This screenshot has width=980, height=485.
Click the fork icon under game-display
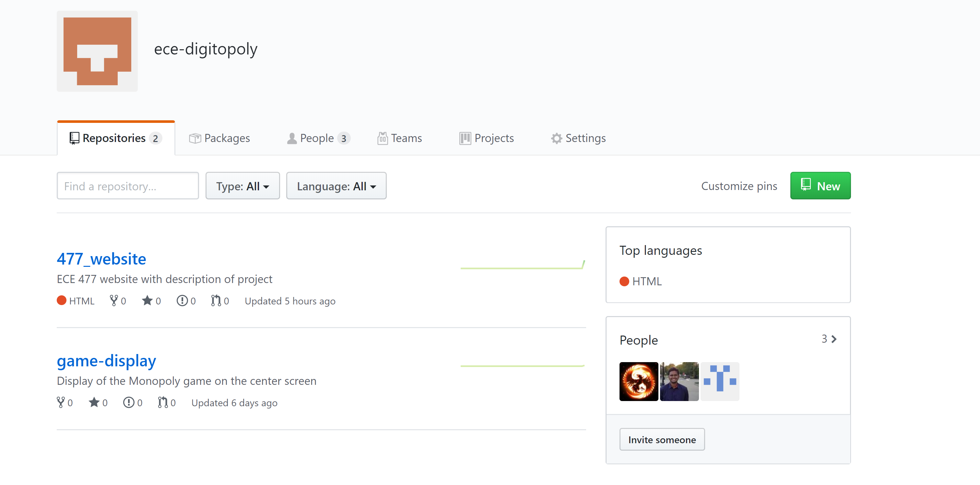tap(61, 402)
